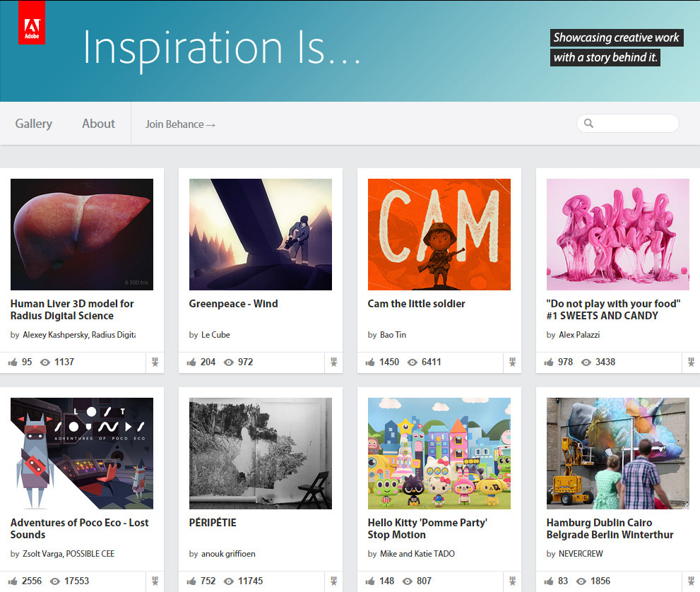Open the Human Liver 3D model thumbnail

pyautogui.click(x=82, y=235)
